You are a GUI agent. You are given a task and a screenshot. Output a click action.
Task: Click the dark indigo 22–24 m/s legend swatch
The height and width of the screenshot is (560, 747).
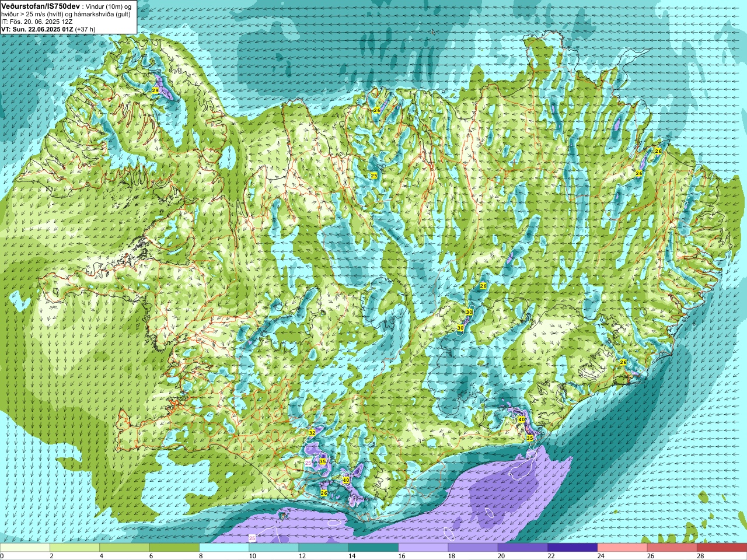[573, 548]
